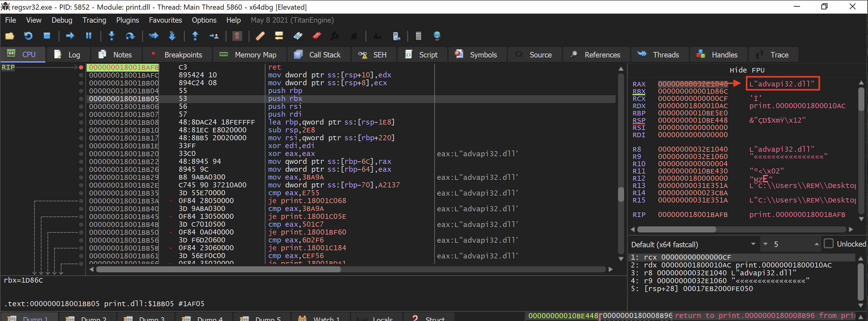
Task: Open the calculator toolbar icon
Action: click(x=418, y=36)
